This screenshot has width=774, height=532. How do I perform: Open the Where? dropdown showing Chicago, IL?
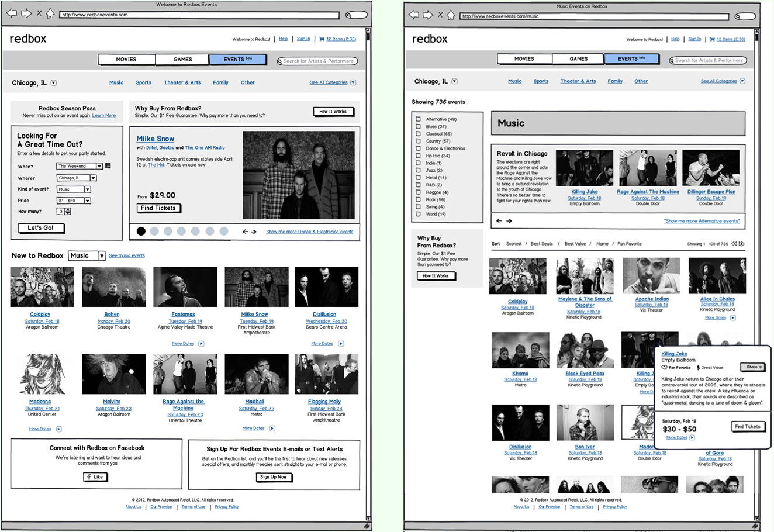[x=77, y=178]
